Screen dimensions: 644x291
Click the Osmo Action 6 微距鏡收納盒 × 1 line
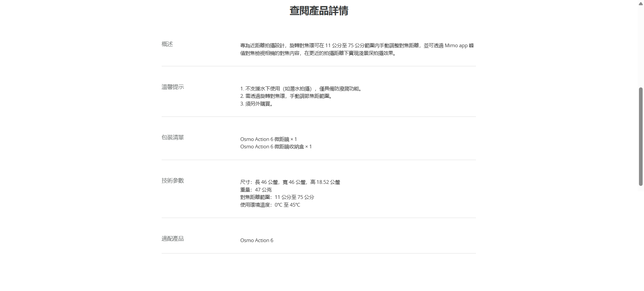[x=276, y=147]
